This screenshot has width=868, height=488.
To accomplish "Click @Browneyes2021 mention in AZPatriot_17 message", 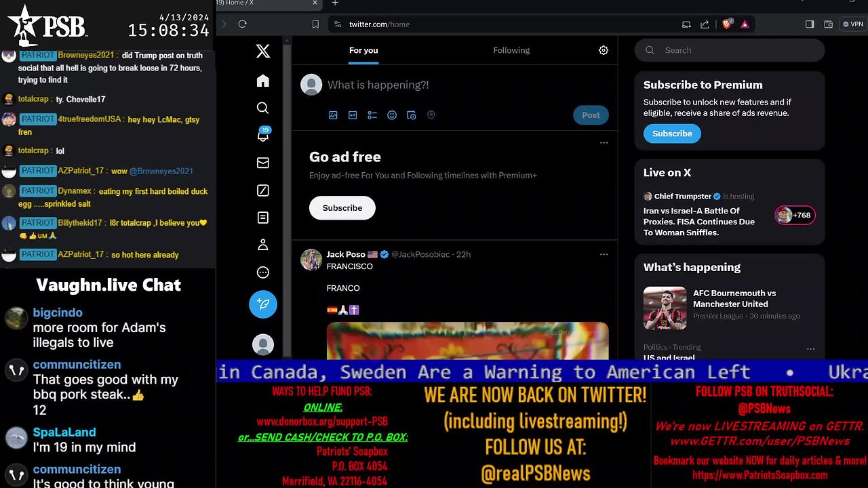I will 161,171.
